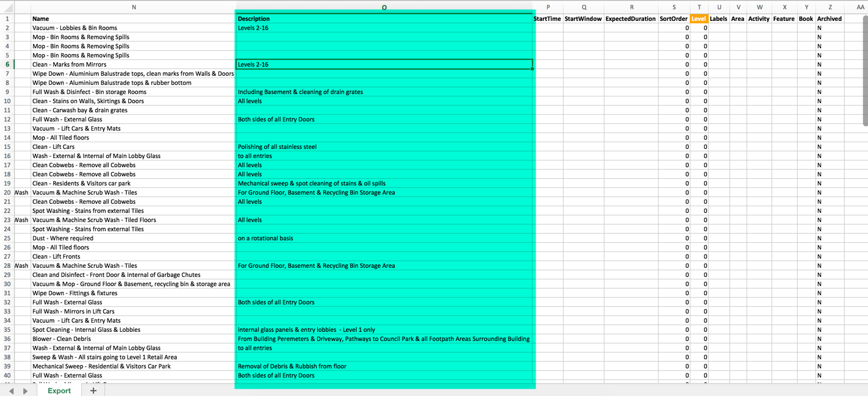
Task: Select column O by its header
Action: 384,7
